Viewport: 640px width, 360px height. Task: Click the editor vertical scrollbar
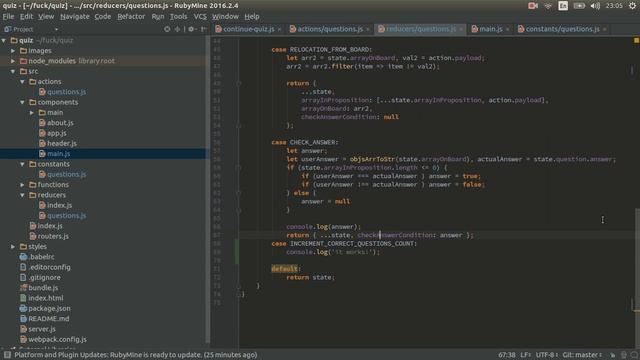coord(637,260)
